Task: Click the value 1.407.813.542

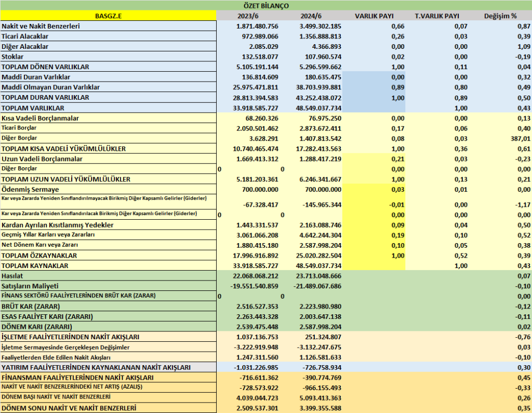Action: click(320, 139)
